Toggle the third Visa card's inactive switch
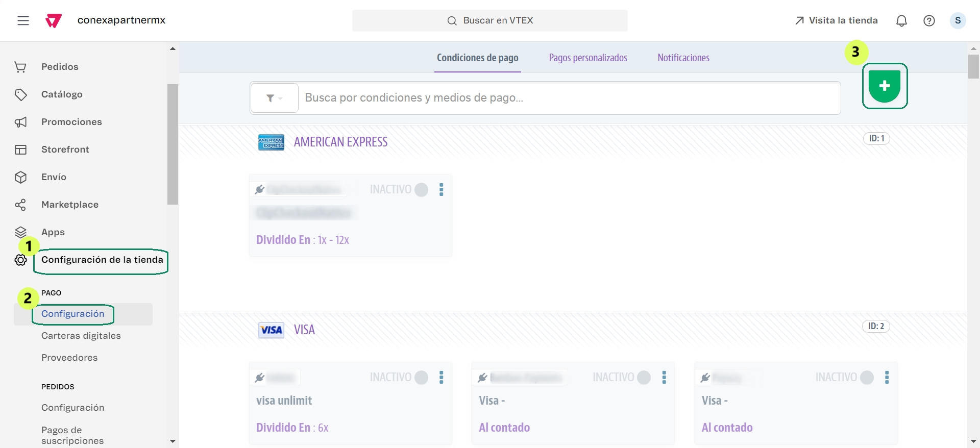 [x=867, y=378]
